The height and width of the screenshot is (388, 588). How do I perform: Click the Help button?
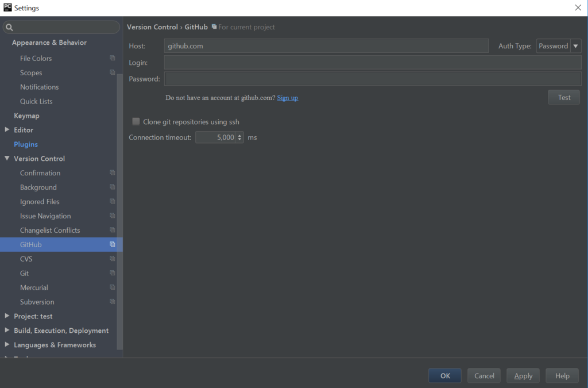click(x=562, y=375)
